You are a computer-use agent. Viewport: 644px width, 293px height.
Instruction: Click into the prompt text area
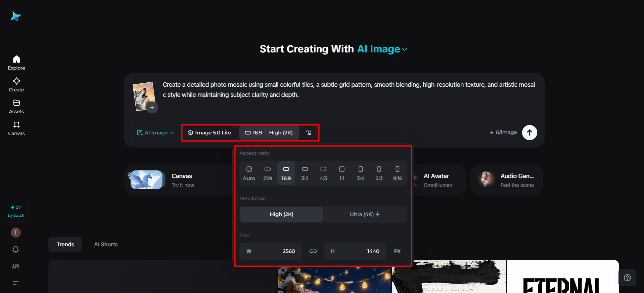coord(349,90)
